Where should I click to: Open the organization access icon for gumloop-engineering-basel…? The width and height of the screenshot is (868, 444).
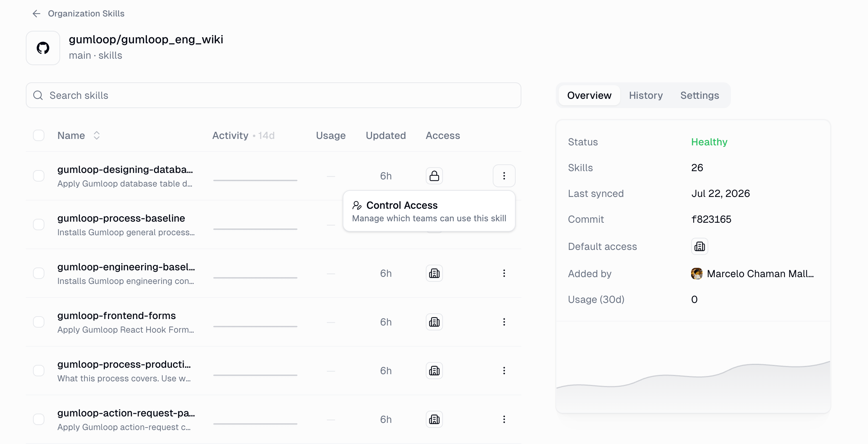[x=434, y=273]
